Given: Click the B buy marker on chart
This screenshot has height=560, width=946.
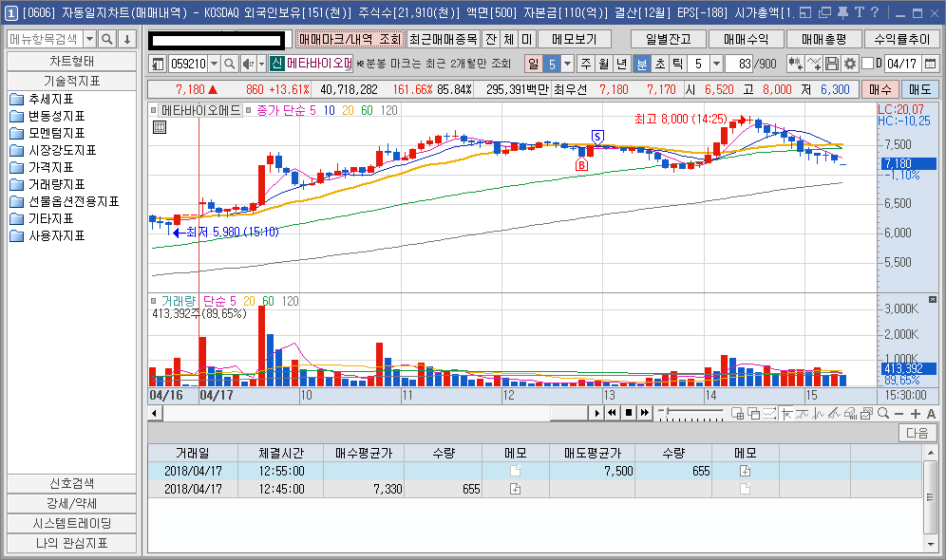Looking at the screenshot, I should [x=581, y=164].
